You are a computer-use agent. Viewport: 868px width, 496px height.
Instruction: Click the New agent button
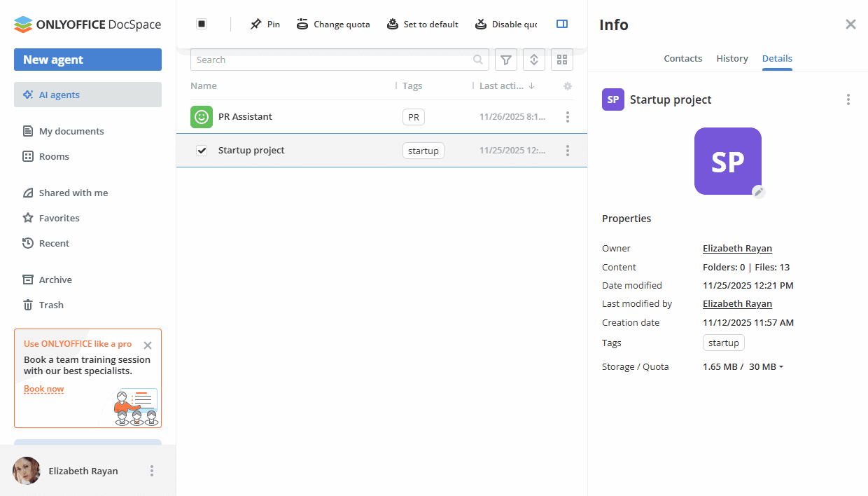(x=87, y=60)
